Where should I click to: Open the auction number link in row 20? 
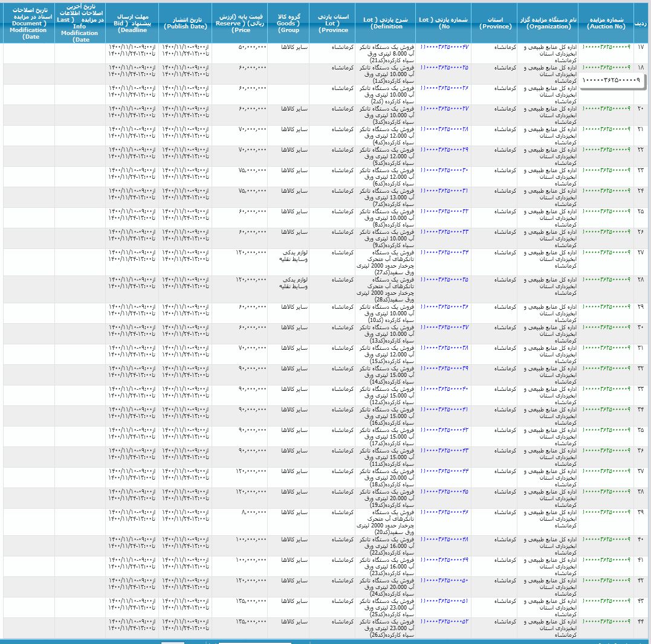[606, 109]
